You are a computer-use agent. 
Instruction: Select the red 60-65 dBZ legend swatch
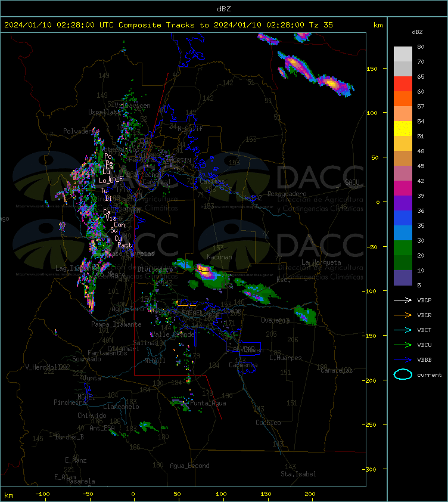pyautogui.click(x=403, y=84)
